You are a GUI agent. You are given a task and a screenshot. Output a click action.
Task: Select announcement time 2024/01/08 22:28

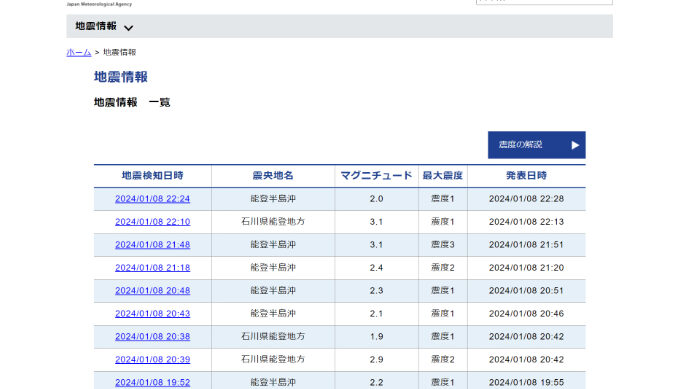(x=526, y=199)
